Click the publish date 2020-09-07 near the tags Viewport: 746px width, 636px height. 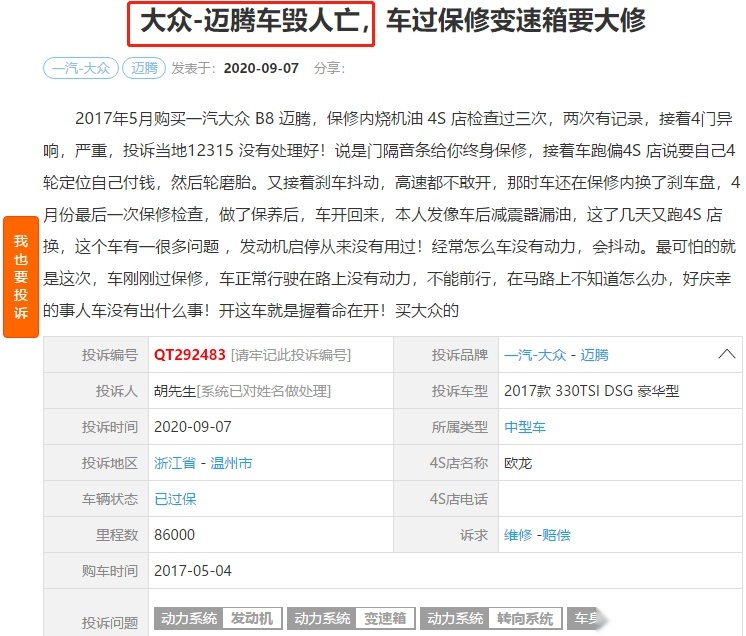[261, 68]
